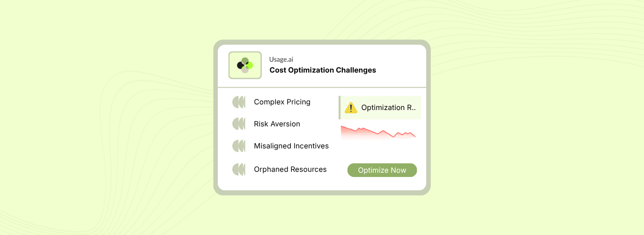The image size is (644, 235).
Task: Click the bright green circle in the logo
Action: coord(250,65)
